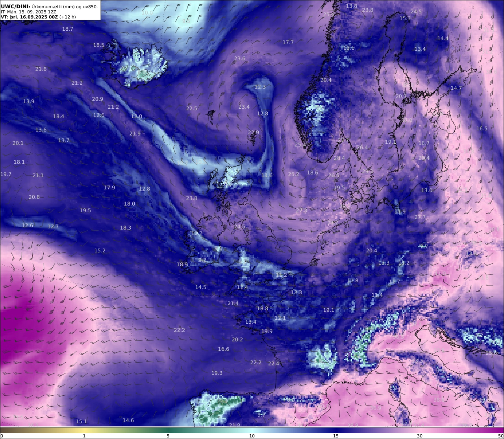This screenshot has width=504, height=439.
Task: Click the value 21.9 on the map
Action: [x=135, y=134]
